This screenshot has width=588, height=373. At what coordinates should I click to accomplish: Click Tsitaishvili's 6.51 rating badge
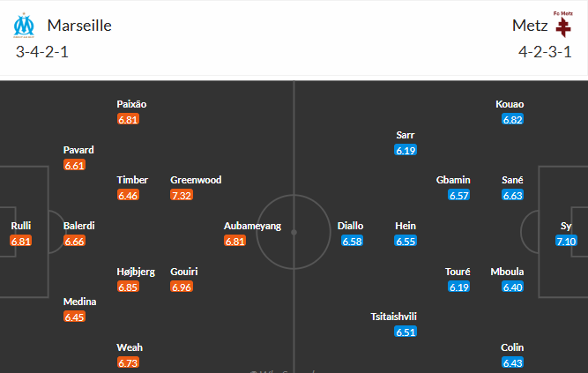coord(406,332)
